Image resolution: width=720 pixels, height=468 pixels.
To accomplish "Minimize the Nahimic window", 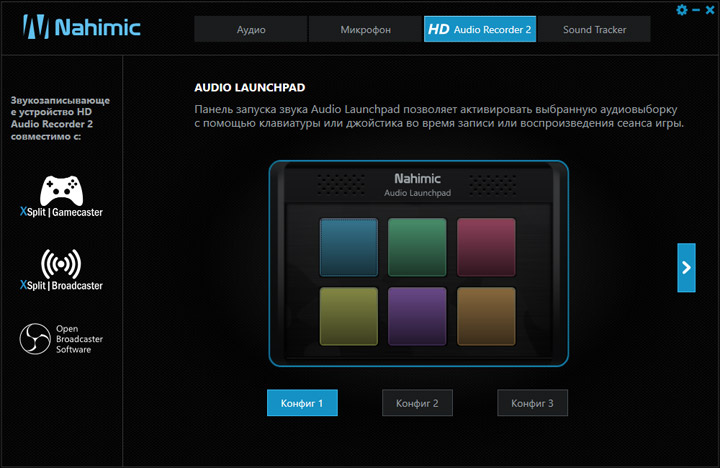I will coord(696,10).
